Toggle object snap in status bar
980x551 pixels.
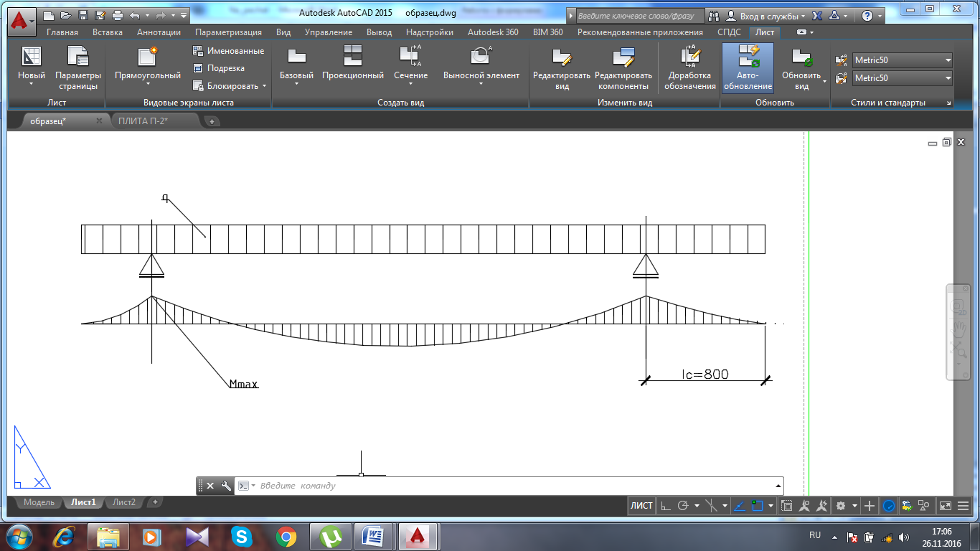[758, 506]
